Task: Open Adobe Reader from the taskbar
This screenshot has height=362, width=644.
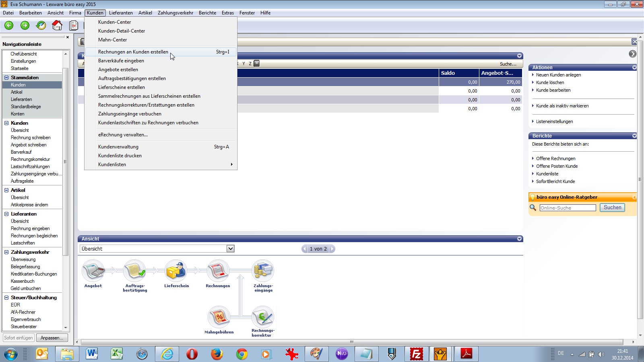Action: pyautogui.click(x=466, y=354)
